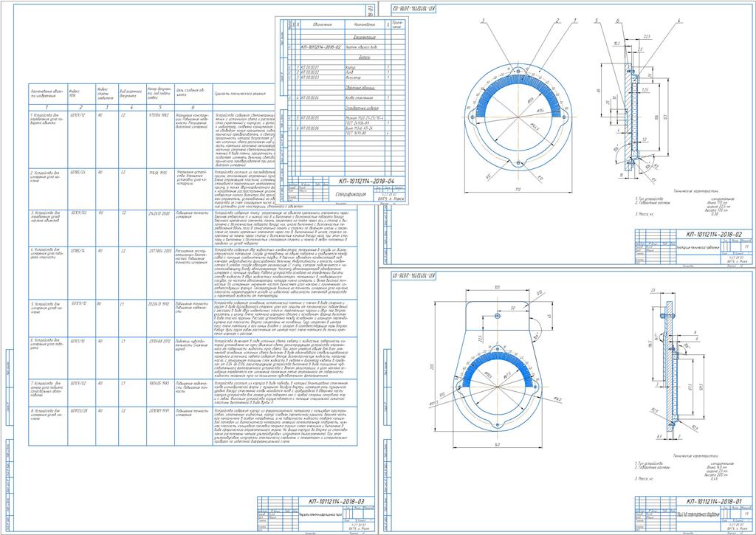Select КП-10112114-2018-02 in the upper drawing's title block
This screenshot has width=756, height=535.
point(714,234)
